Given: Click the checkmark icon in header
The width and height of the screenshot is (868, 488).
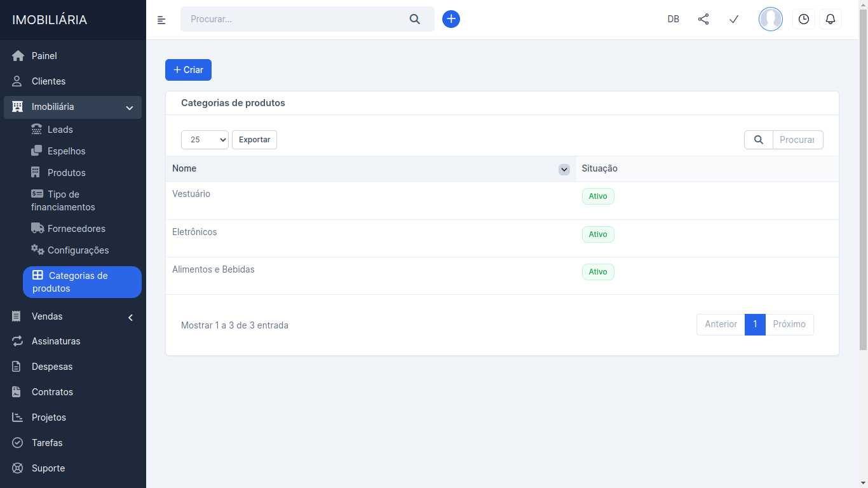Looking at the screenshot, I should tap(734, 19).
